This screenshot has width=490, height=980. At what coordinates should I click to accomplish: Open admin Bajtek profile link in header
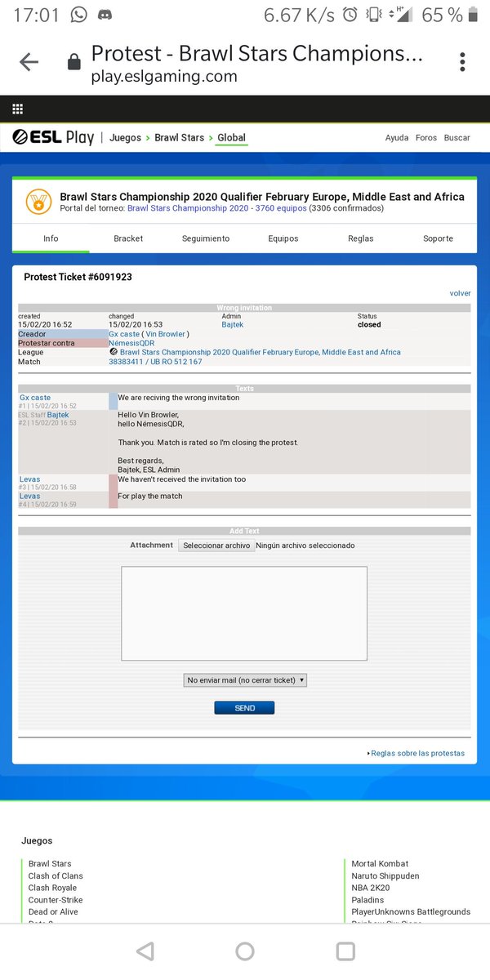(x=233, y=325)
